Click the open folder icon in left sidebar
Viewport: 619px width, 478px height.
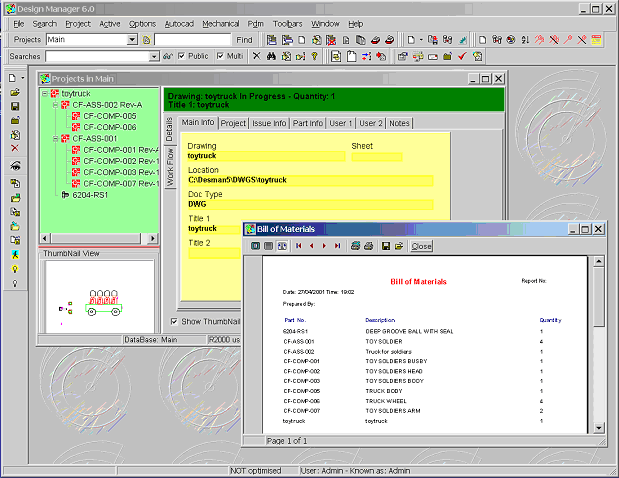pos(15,92)
